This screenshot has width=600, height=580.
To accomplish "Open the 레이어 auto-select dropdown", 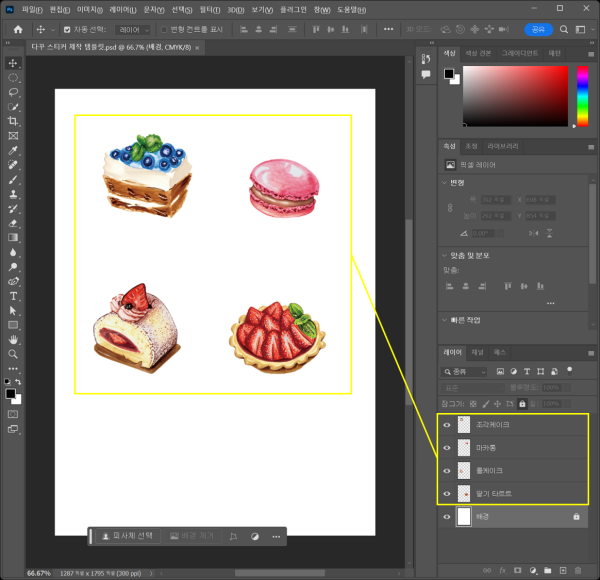I will pos(133,30).
